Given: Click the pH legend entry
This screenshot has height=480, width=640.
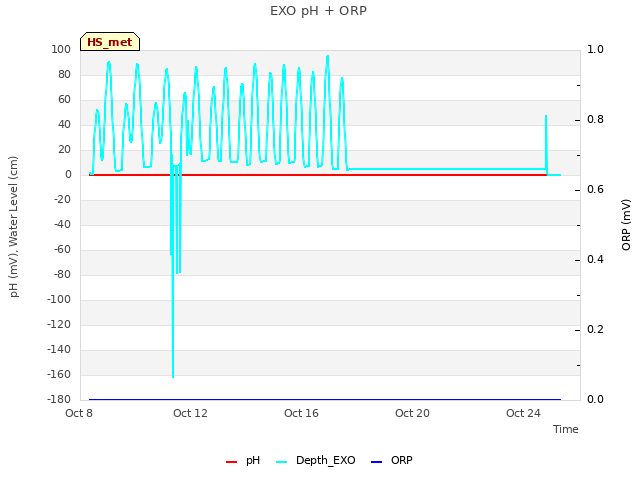Looking at the screenshot, I should point(243,460).
